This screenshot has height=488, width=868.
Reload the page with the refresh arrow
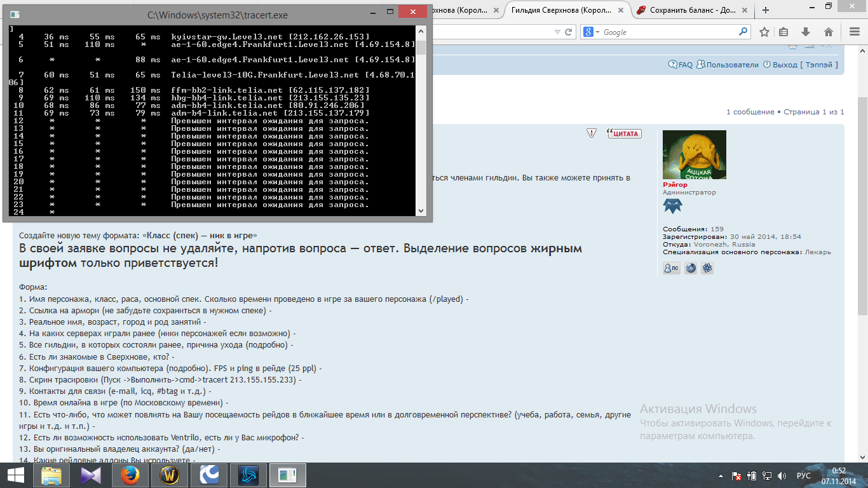point(569,32)
